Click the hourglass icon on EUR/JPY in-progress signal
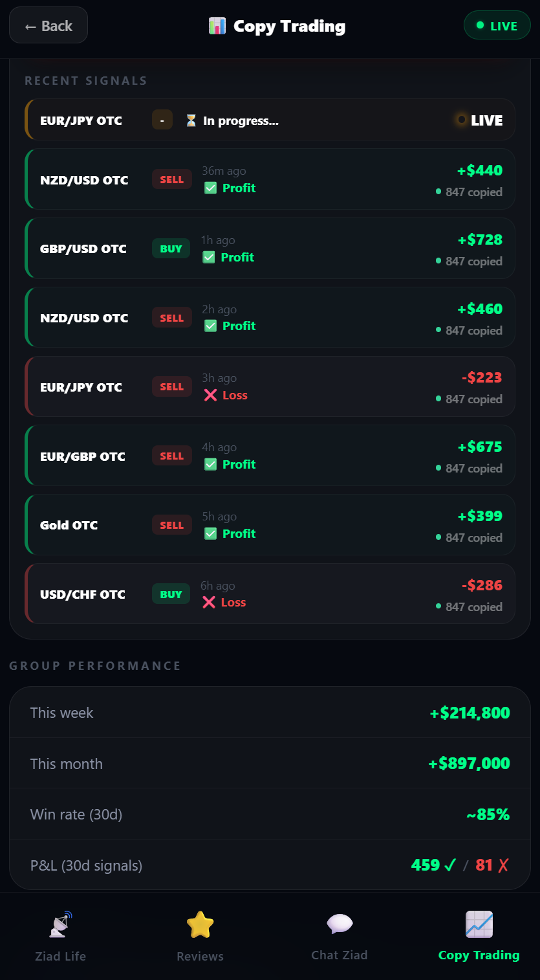 [191, 120]
